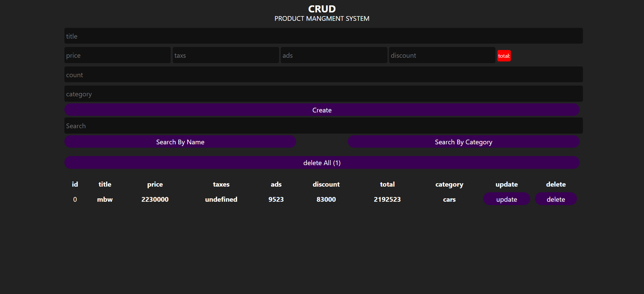
Task: Click the red total badge
Action: (x=504, y=56)
